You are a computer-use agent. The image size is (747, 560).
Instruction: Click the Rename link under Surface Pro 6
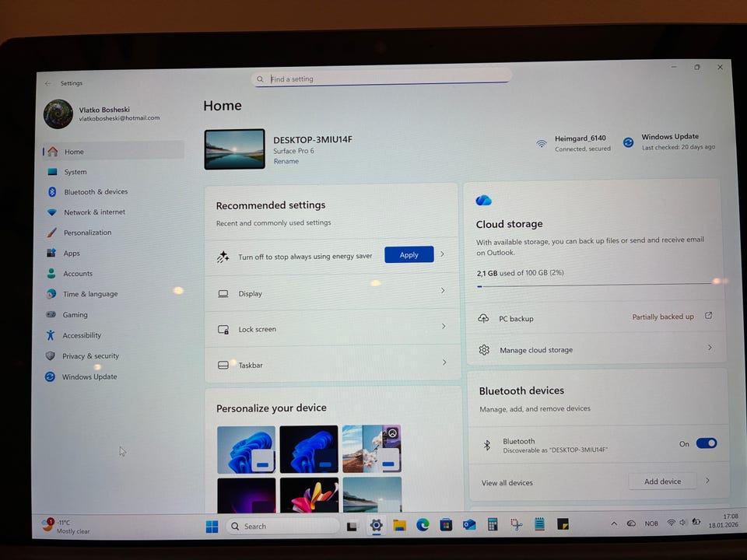[x=286, y=162]
